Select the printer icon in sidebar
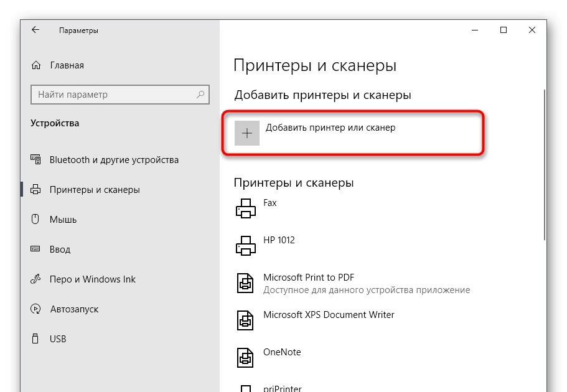The width and height of the screenshot is (567, 392). [x=35, y=189]
